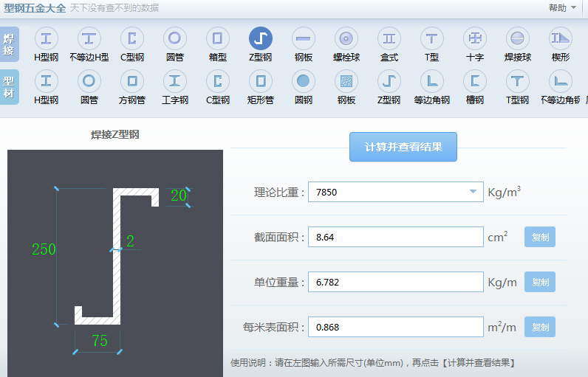This screenshot has height=377, width=588.
Task: Select 箱型 box section icon
Action: (217, 38)
